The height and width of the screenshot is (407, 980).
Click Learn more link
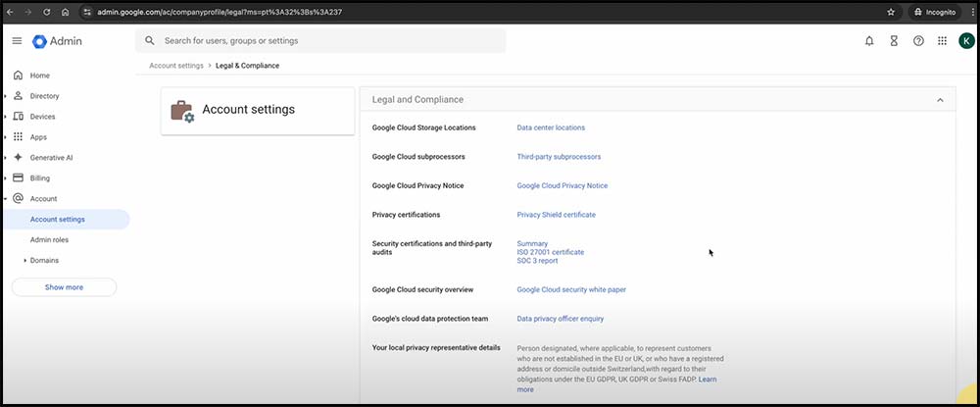point(708,380)
